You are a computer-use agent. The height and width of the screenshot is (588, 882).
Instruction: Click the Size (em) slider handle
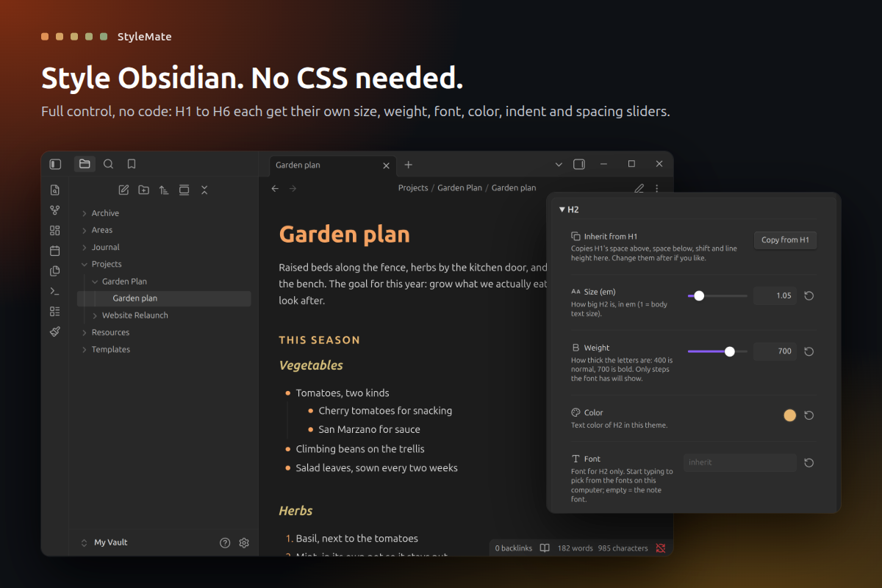click(699, 295)
